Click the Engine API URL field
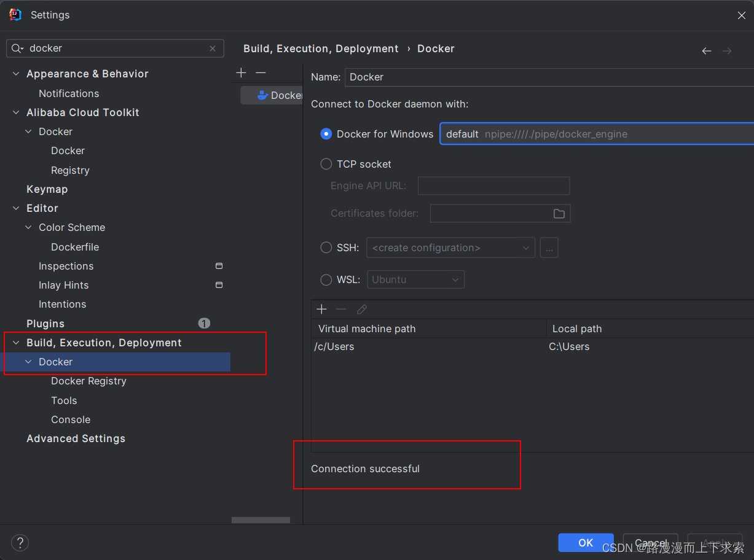Image resolution: width=754 pixels, height=560 pixels. (x=493, y=185)
